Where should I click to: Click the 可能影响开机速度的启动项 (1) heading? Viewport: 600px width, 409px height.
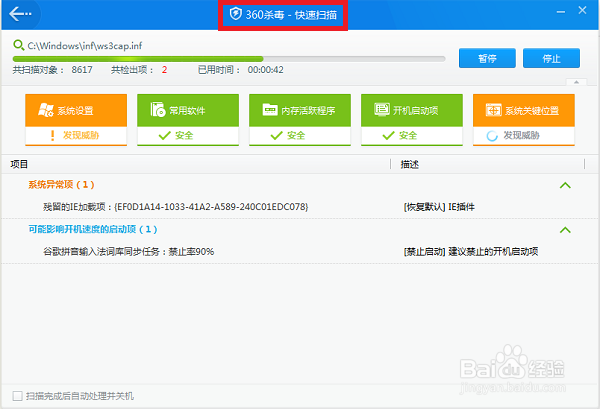tap(93, 229)
